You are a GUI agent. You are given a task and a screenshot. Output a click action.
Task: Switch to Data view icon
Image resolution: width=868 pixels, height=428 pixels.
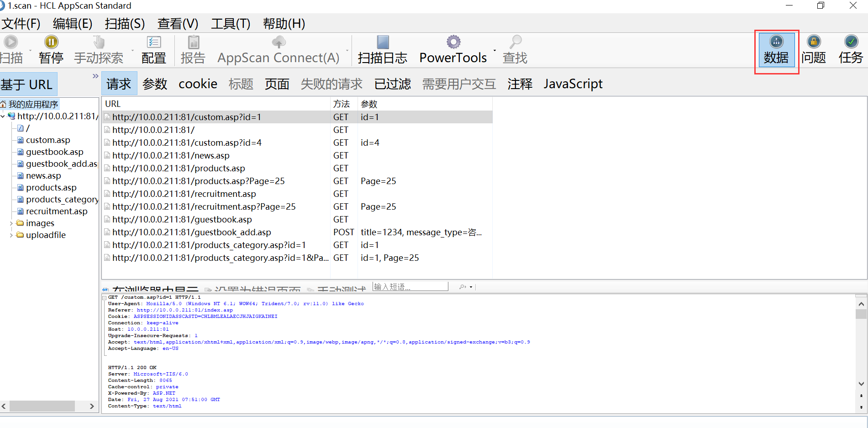point(777,42)
